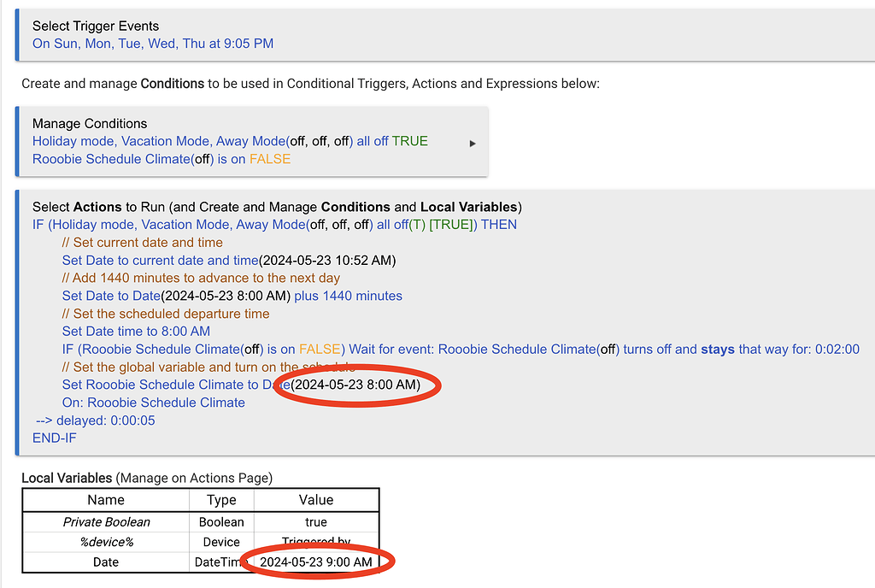Open the Select Trigger Events section
Viewport: 875px width, 588px height.
tap(96, 26)
